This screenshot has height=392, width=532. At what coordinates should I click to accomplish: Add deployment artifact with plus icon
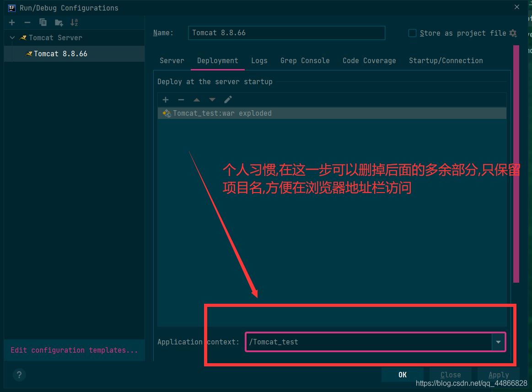[166, 99]
